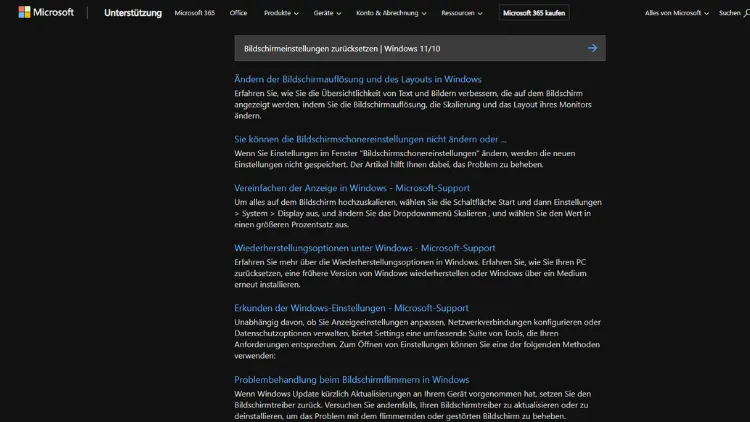The height and width of the screenshot is (422, 750).
Task: Expand Konto & Abrechnung dropdown
Action: pyautogui.click(x=391, y=13)
